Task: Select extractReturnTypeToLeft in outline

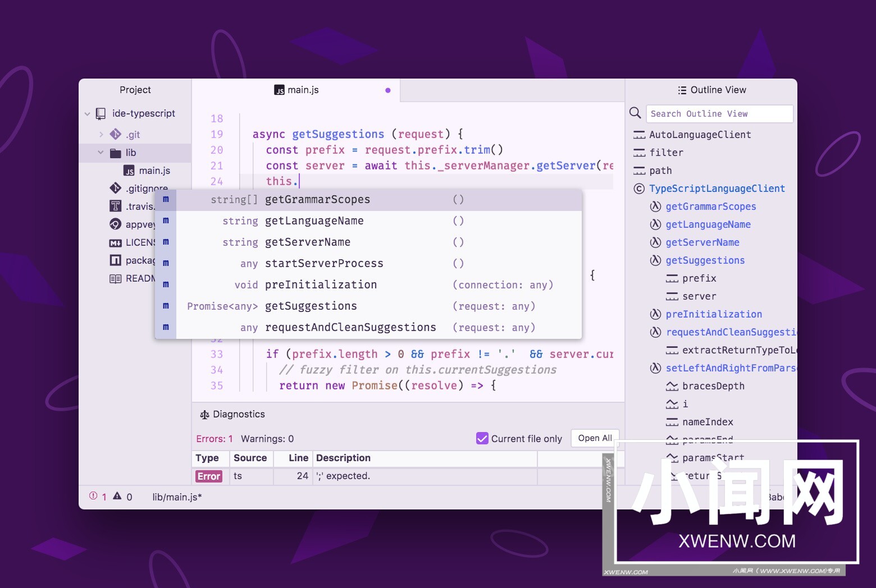Action: (740, 350)
